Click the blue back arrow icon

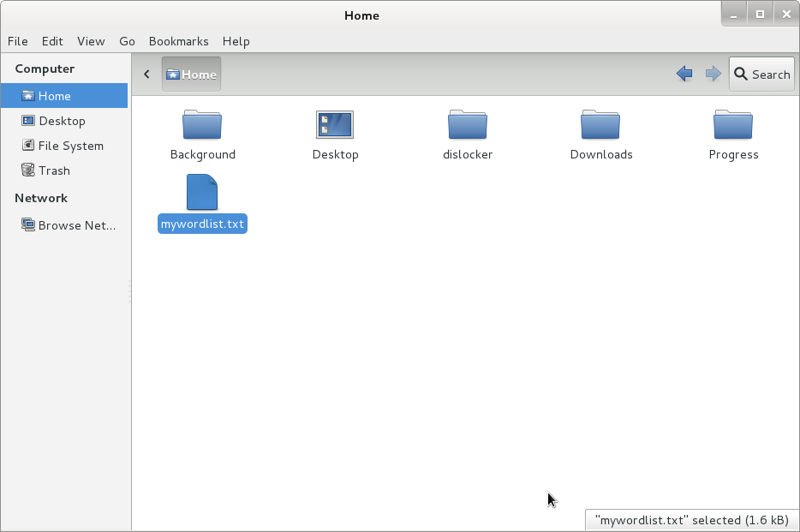684,75
